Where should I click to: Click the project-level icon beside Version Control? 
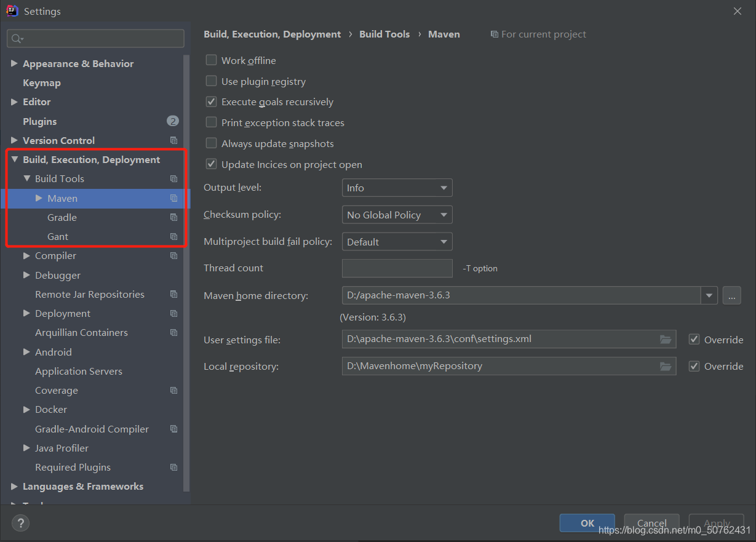tap(173, 140)
